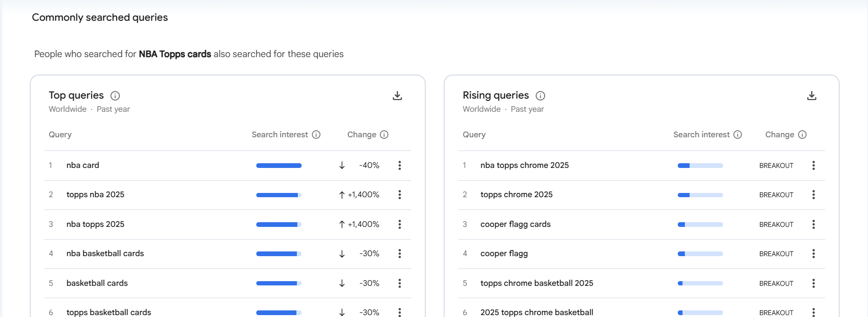Show Change column info in Top queries
This screenshot has width=868, height=317.
(384, 134)
